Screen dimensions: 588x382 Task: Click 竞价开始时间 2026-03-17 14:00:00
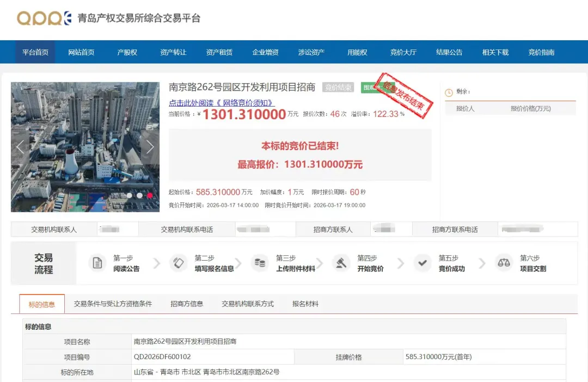214,205
